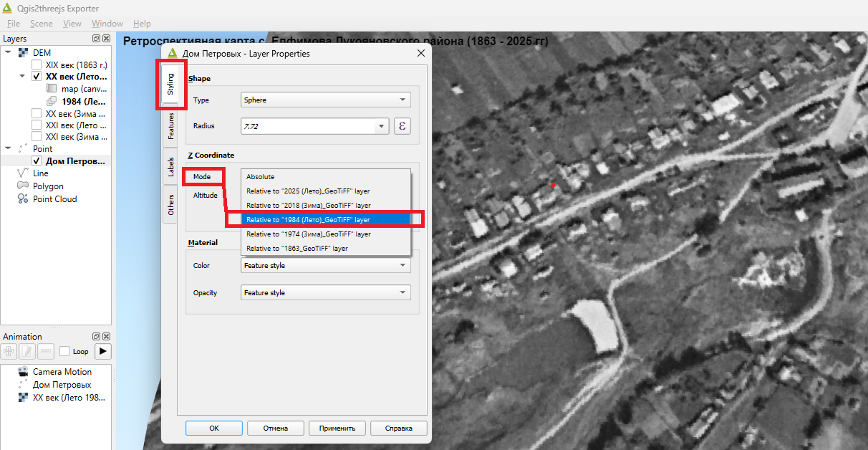The height and width of the screenshot is (450, 868).
Task: Click the Polygon layer group icon
Action: click(x=22, y=186)
